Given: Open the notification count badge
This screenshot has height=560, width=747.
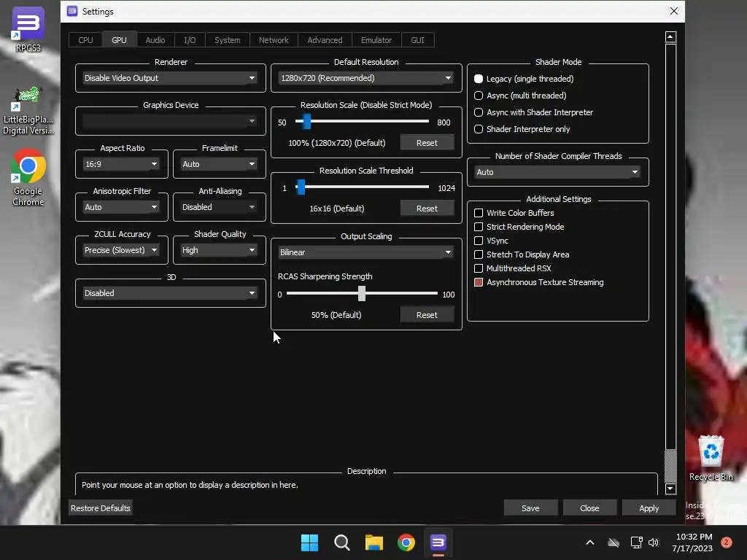Looking at the screenshot, I should (727, 542).
